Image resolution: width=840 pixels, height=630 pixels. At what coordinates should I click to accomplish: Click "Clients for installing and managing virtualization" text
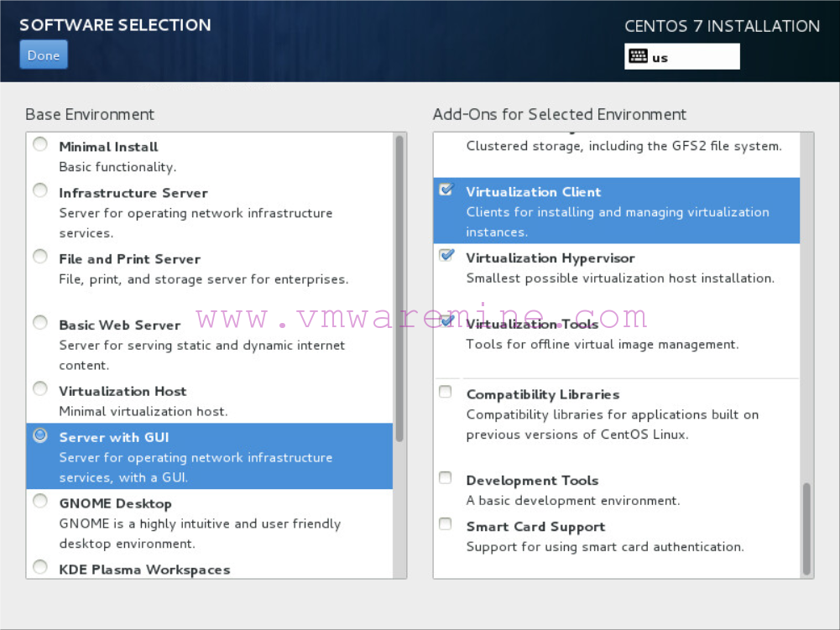(x=618, y=221)
